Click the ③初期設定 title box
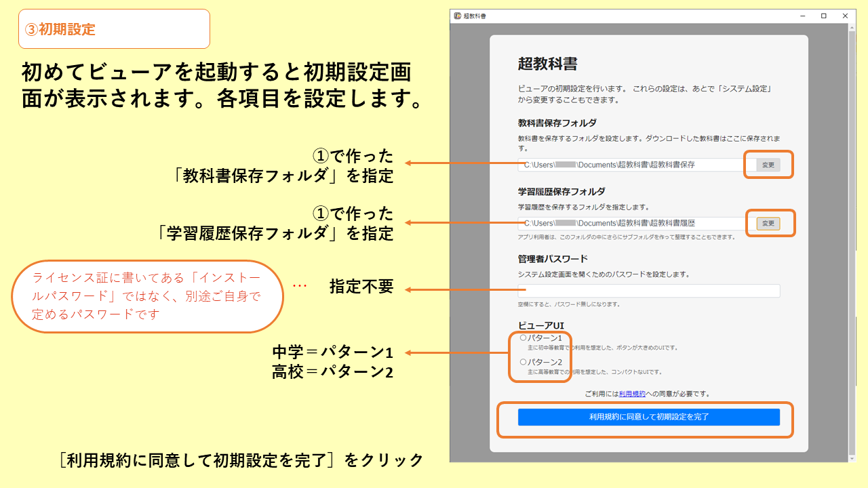 click(x=114, y=29)
